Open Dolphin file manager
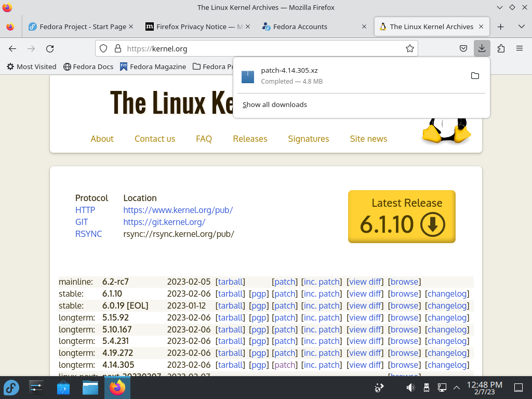532x399 pixels. coord(90,388)
